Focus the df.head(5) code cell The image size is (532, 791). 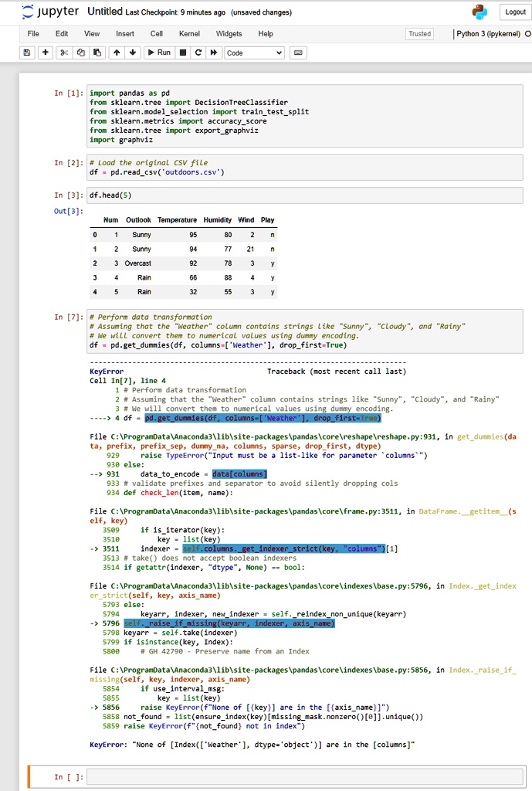(x=304, y=195)
